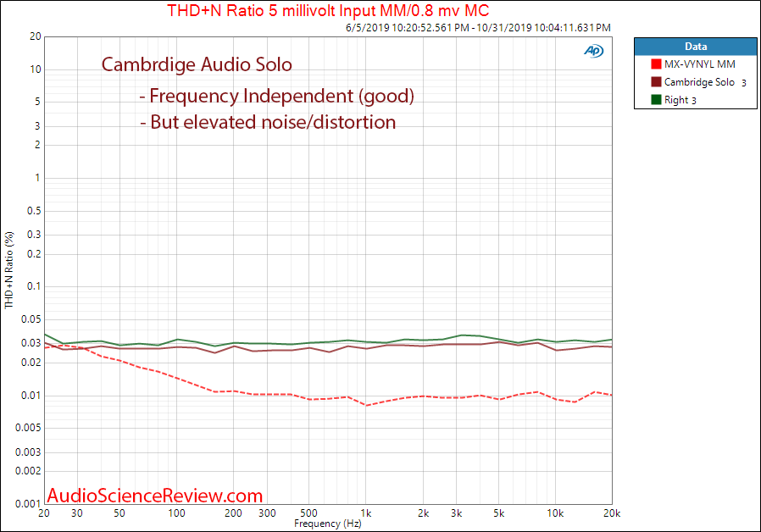The width and height of the screenshot is (761, 532).
Task: Click the 0.01 tick label on Y axis
Action: pos(31,396)
